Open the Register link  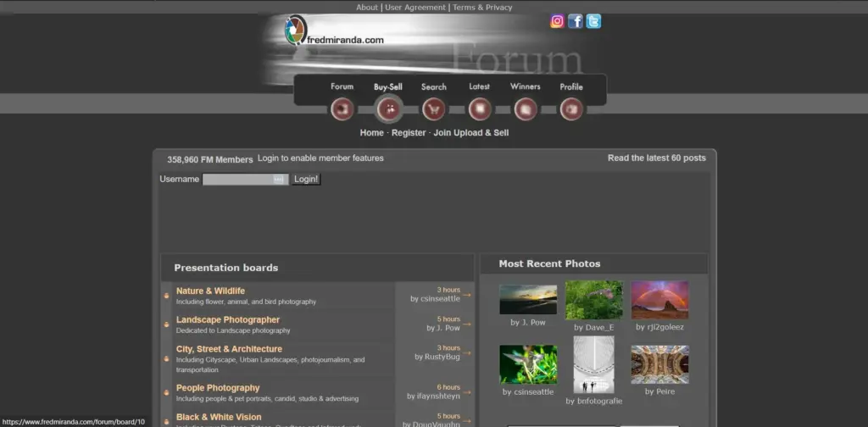tap(409, 133)
